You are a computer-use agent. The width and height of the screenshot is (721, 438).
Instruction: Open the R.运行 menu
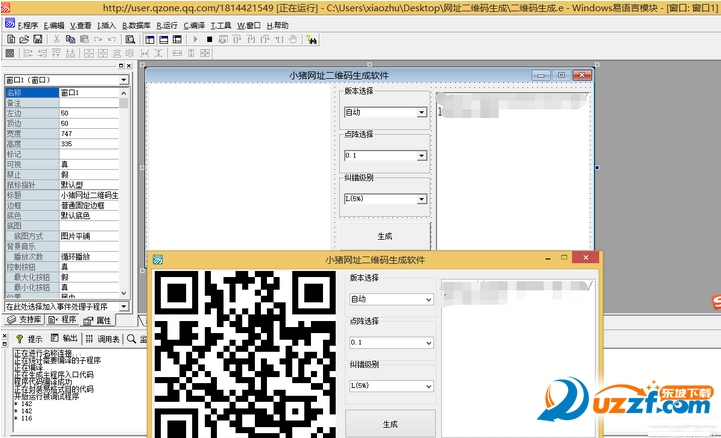(x=167, y=26)
